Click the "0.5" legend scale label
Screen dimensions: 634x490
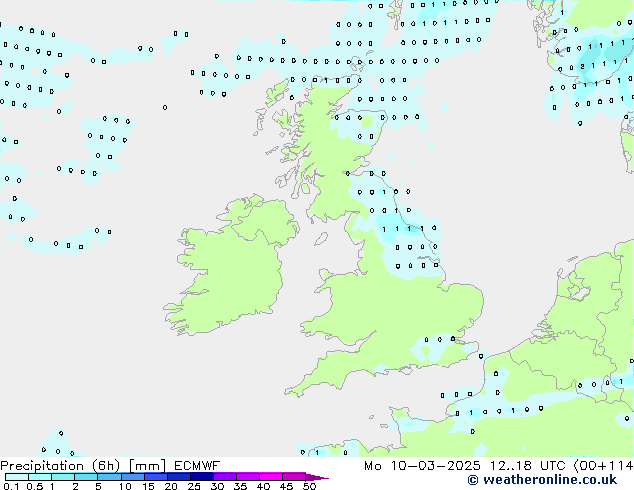[x=35, y=486]
